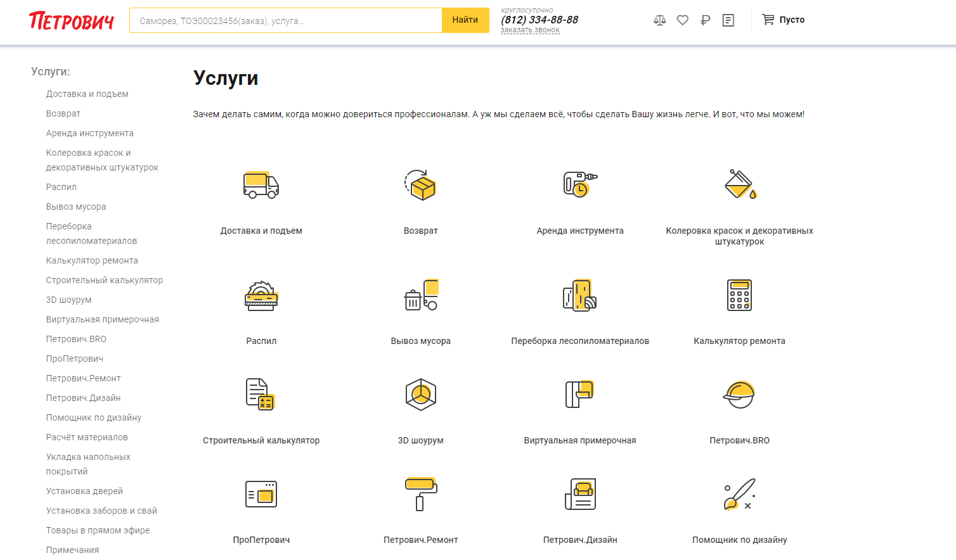Click Петрович.BRO label in grid
956x560 pixels.
click(739, 440)
